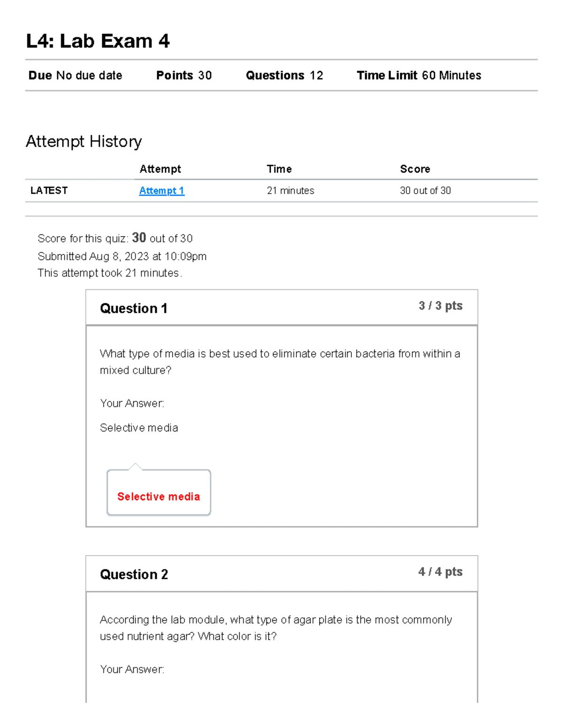Click the red Selective media answer bubble

(159, 496)
